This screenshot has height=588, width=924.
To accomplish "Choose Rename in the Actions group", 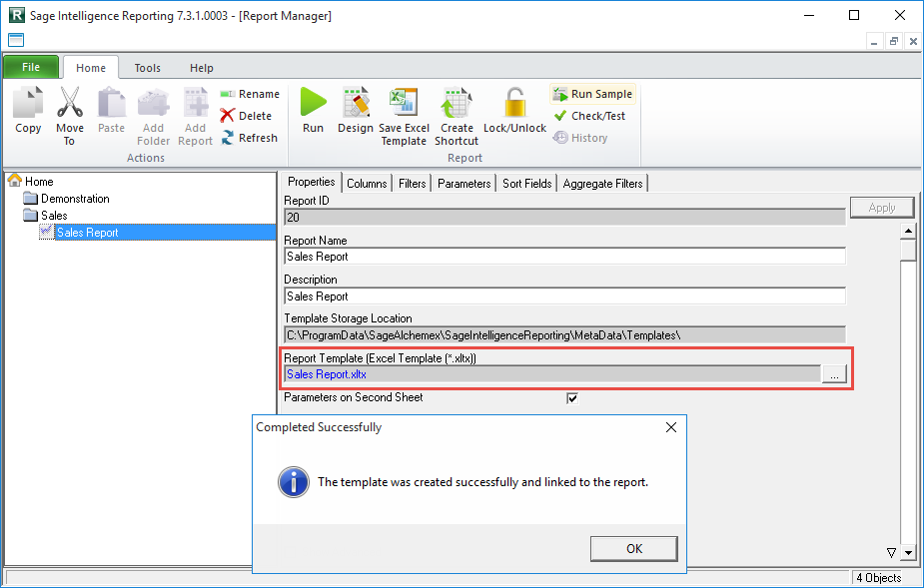I will point(250,94).
